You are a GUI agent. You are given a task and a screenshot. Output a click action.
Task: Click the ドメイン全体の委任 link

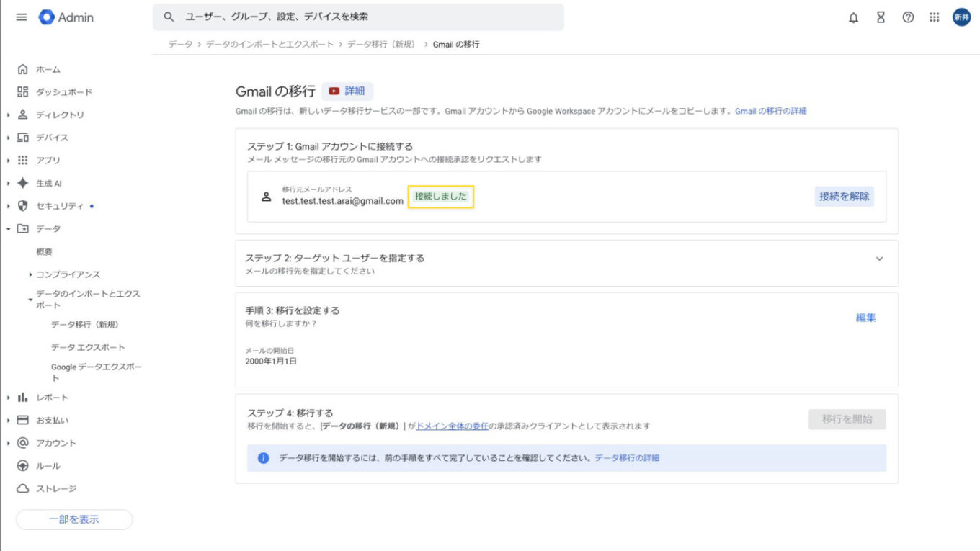pyautogui.click(x=453, y=426)
